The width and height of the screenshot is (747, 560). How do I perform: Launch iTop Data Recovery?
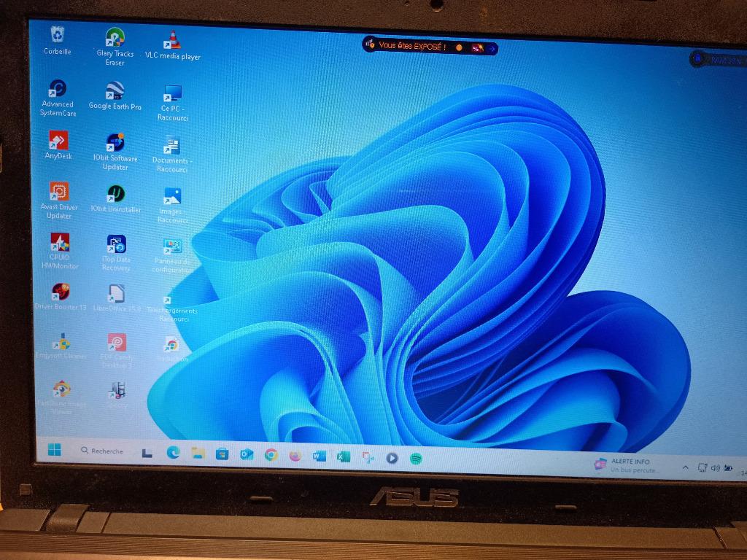point(117,244)
